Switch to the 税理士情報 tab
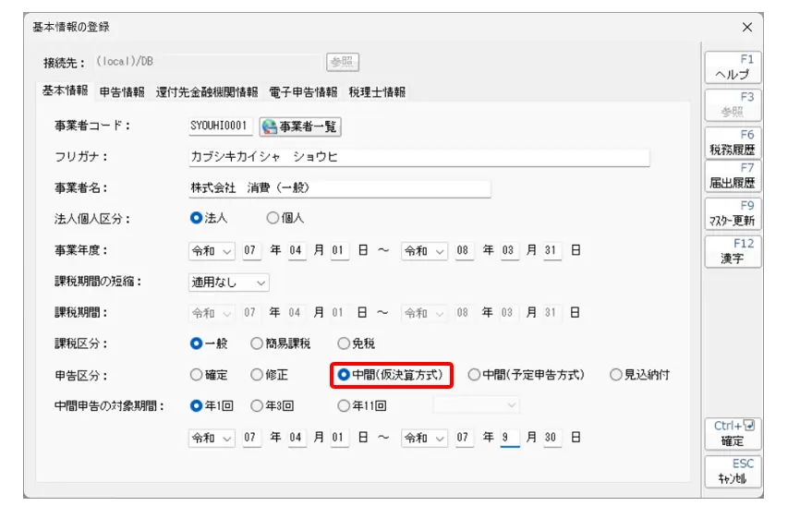The image size is (812, 530). (x=376, y=91)
